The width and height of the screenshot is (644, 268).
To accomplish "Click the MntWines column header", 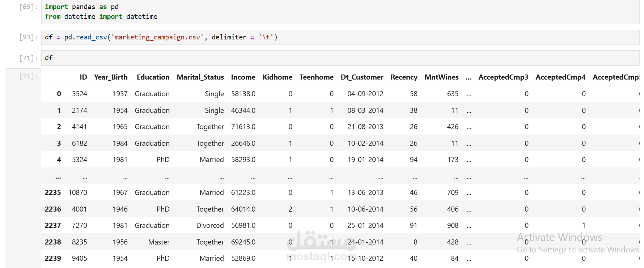I will [x=441, y=77].
